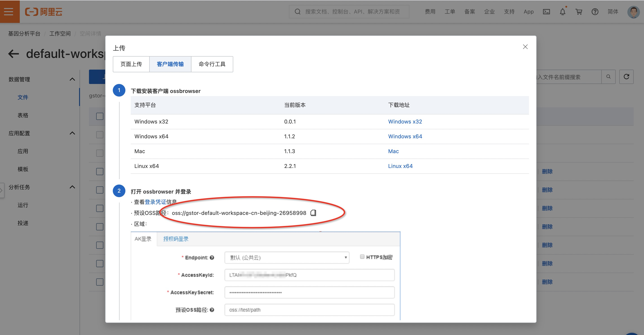Open 工单 top menu

point(450,12)
